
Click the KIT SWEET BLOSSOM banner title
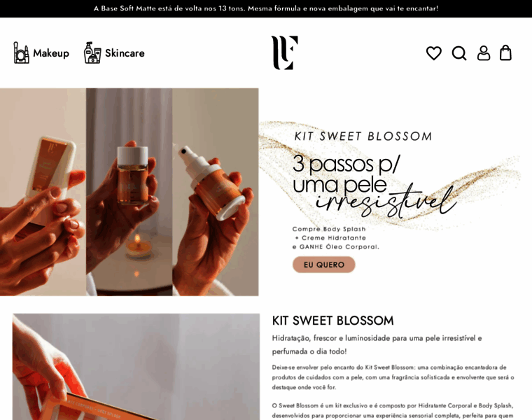363,136
